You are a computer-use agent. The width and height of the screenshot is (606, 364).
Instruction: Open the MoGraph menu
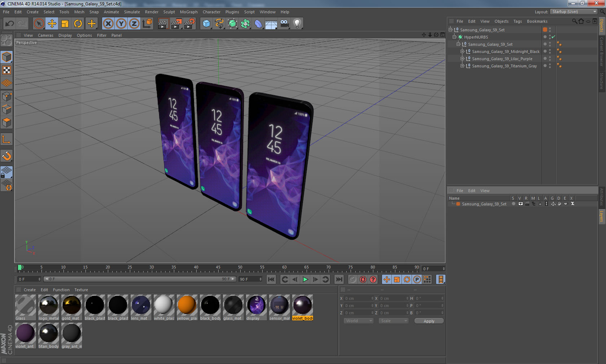coord(189,12)
